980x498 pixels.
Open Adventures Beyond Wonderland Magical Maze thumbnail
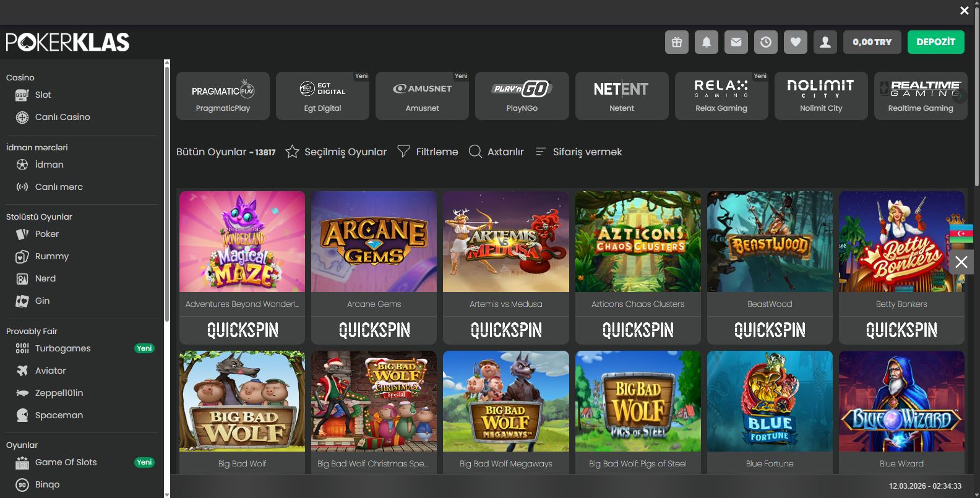tap(242, 241)
